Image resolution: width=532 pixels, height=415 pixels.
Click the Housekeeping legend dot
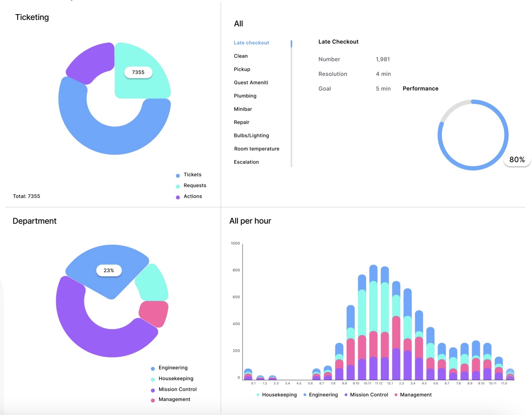[x=153, y=379]
